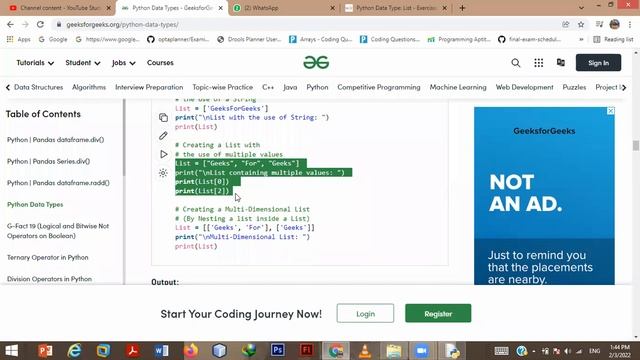Open Chrome's three-dot menu
This screenshot has height=360, width=640.
click(x=630, y=24)
